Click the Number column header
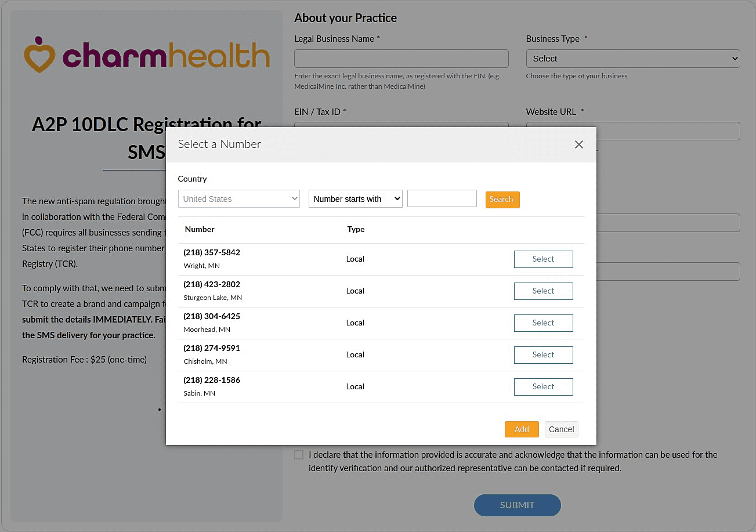This screenshot has width=756, height=532. pyautogui.click(x=200, y=229)
